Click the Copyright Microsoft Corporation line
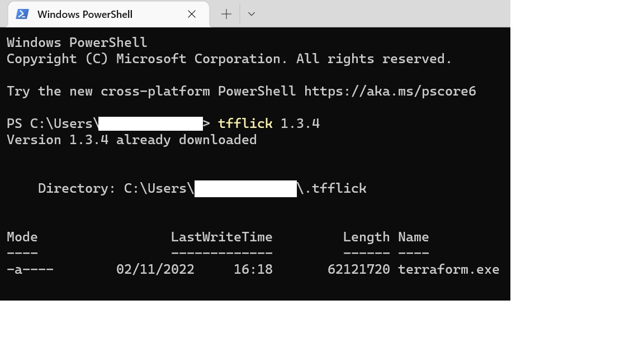Viewport: 644px width, 362px height. (x=229, y=59)
